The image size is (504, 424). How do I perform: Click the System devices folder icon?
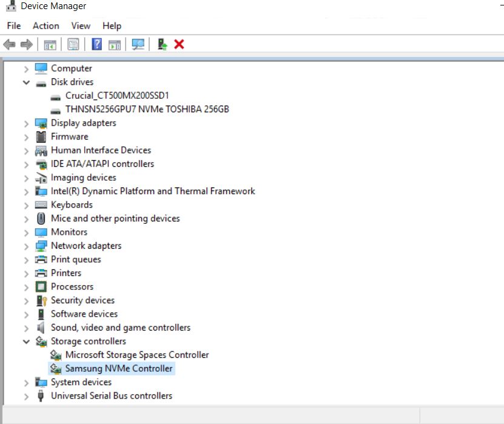click(41, 382)
